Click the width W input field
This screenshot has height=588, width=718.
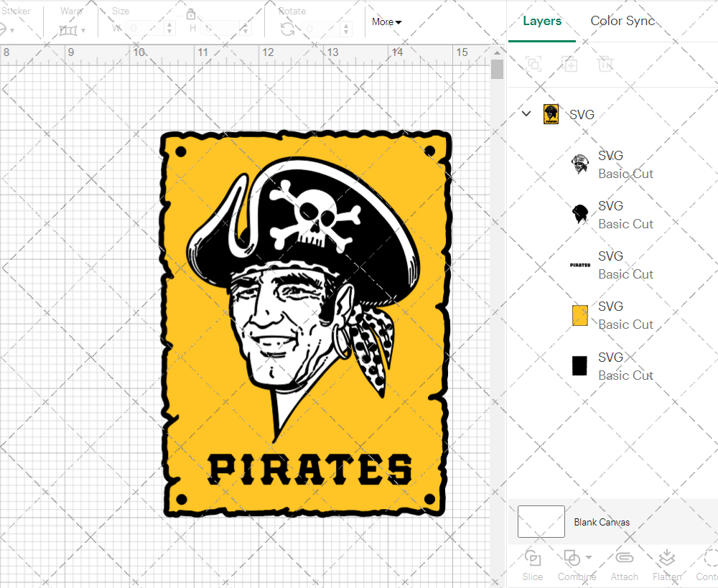[146, 29]
